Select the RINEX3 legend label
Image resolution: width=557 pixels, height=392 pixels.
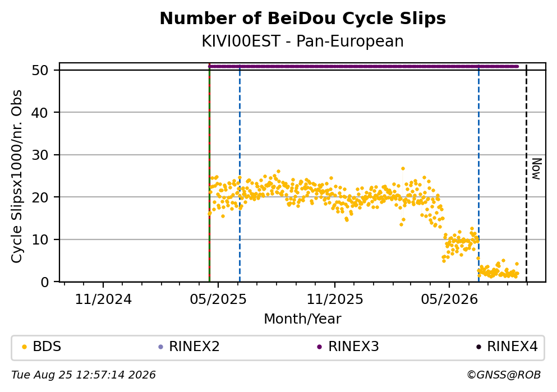tap(353, 347)
